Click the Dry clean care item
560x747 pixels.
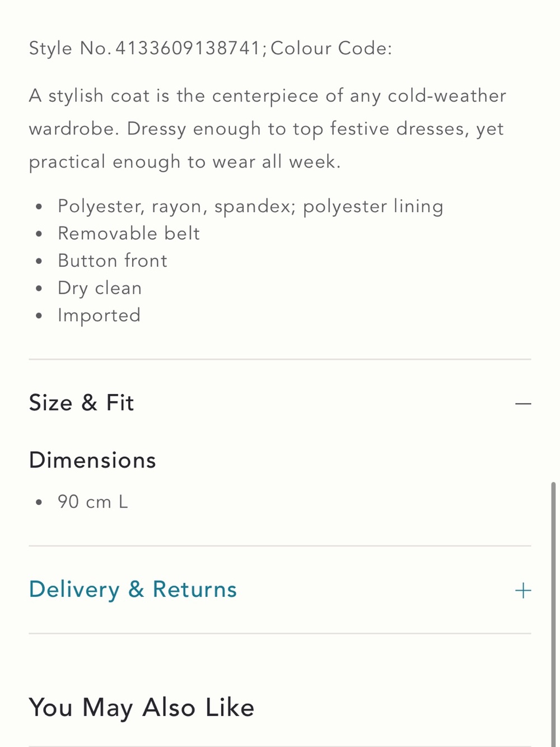[x=100, y=288]
